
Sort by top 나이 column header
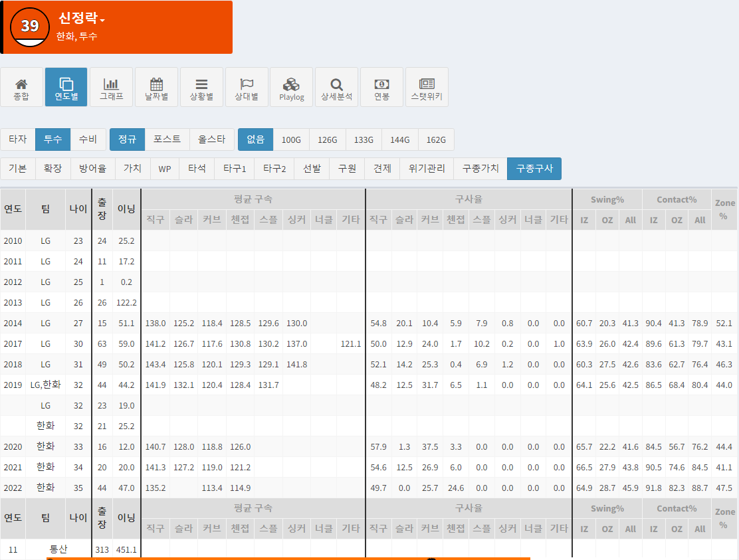coord(78,209)
